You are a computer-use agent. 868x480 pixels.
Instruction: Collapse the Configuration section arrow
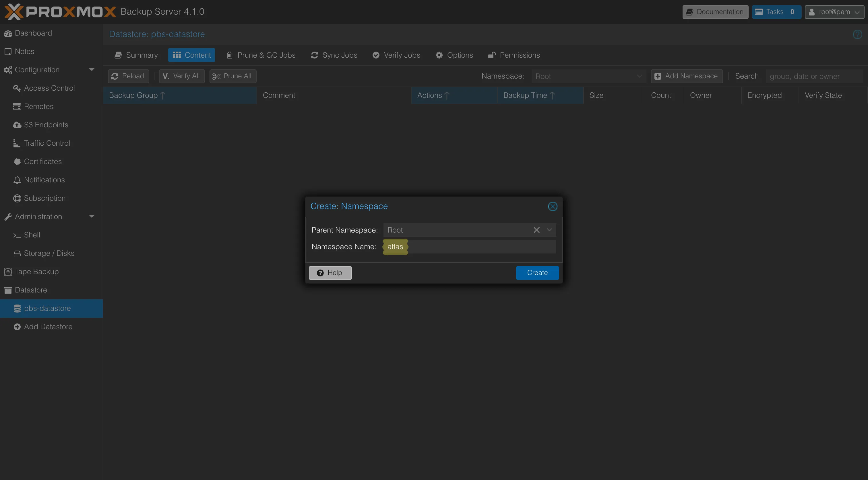click(x=92, y=70)
